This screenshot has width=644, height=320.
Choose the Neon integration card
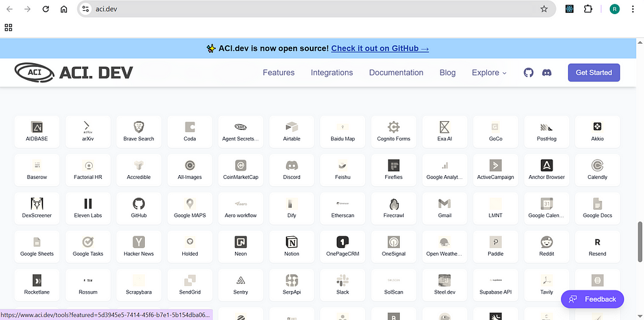[241, 247]
